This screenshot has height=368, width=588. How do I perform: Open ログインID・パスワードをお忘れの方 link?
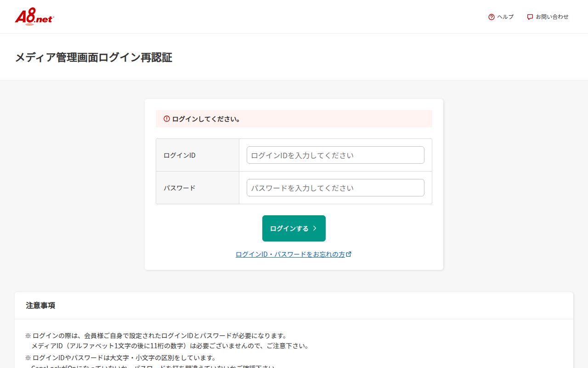click(290, 254)
